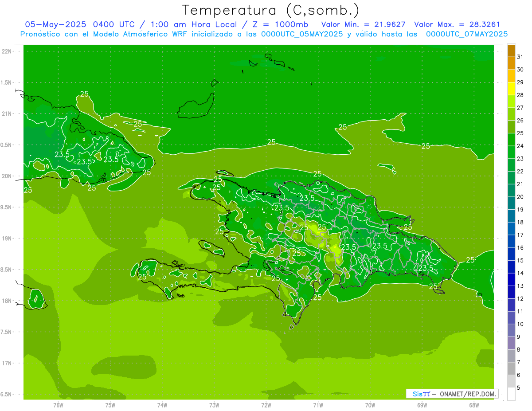Click the colorbar label '17'
532x411 pixels.
(520, 235)
